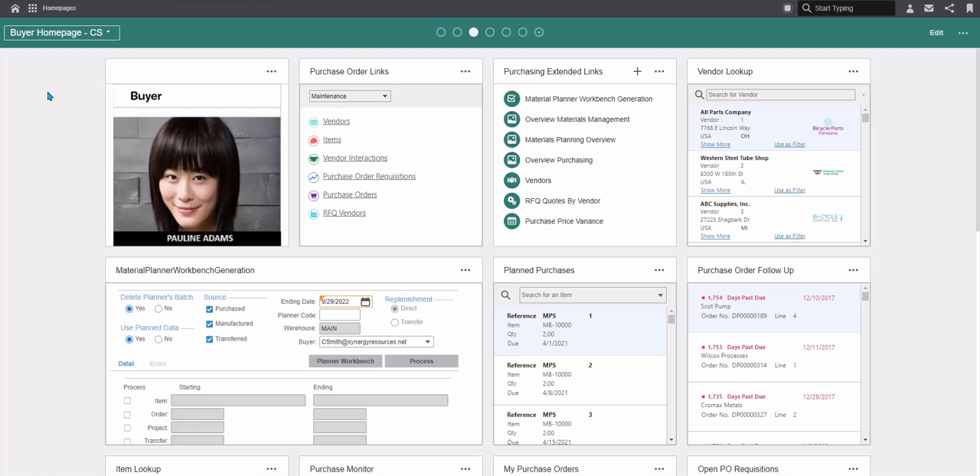
Task: Open the Maintenance dropdown
Action: coord(350,96)
